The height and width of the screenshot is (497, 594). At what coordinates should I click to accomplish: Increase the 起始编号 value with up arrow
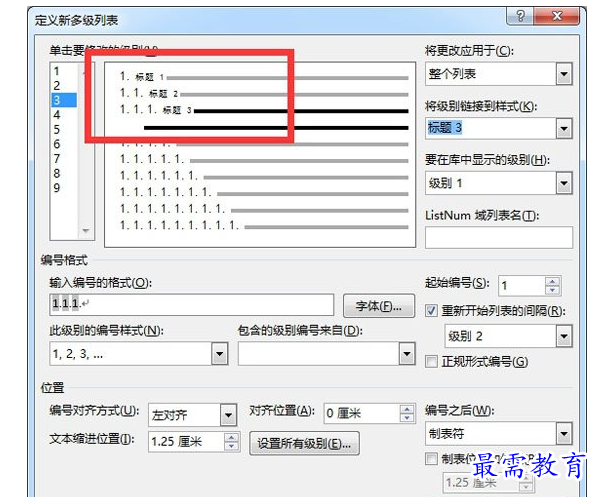[552, 281]
